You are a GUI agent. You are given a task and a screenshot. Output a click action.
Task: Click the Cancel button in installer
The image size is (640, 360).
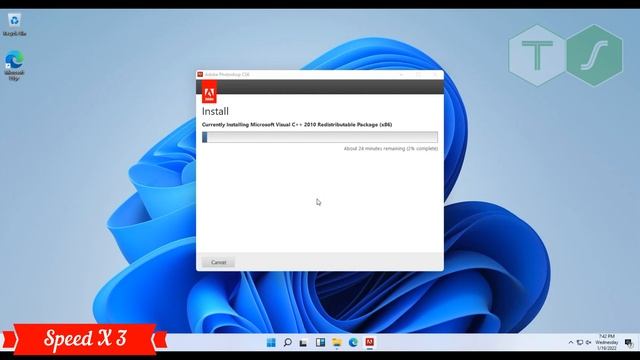(218, 262)
